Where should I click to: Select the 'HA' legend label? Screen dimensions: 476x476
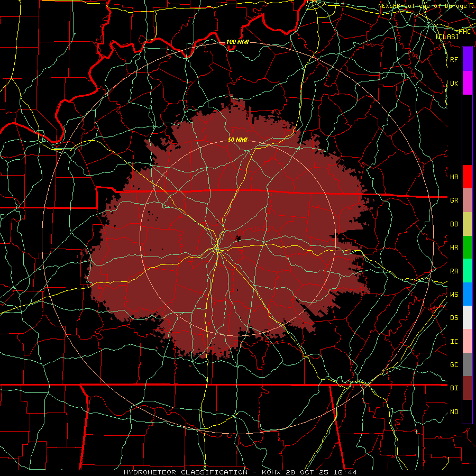click(454, 177)
